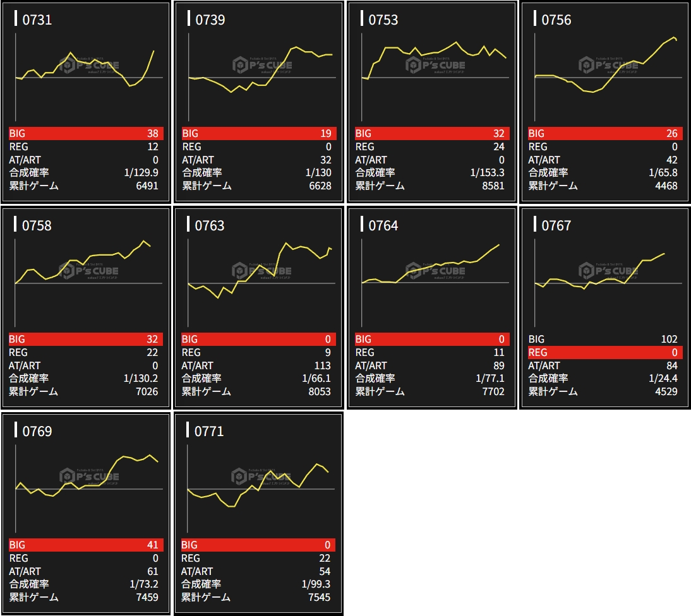Open machine number 0771 heading
Viewport: 691px width, 616px height.
tap(210, 431)
